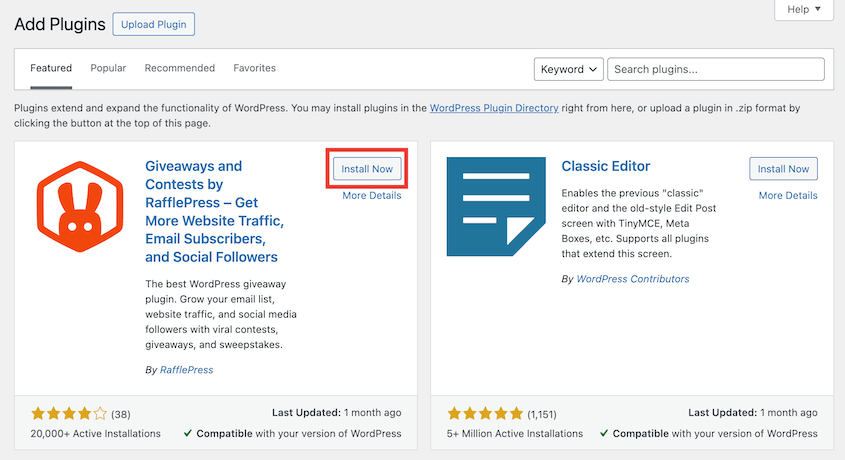Click Classic Editor compatibility checkmark text

[709, 434]
